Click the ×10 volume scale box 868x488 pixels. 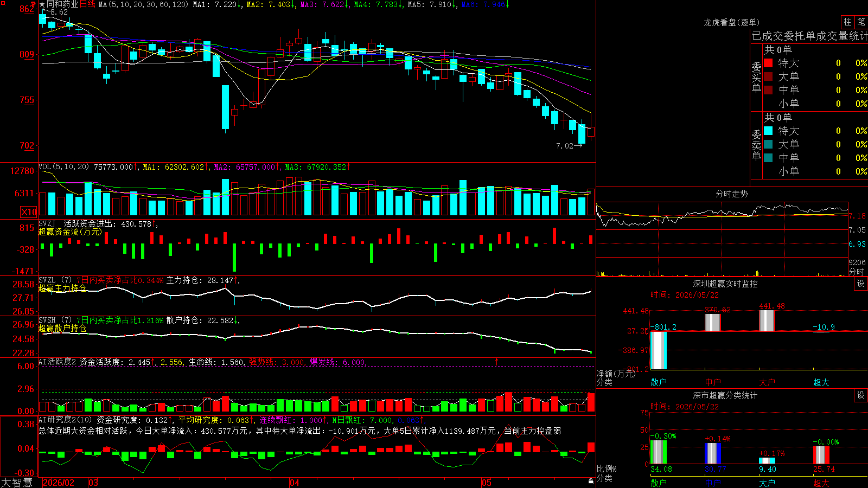[29, 212]
